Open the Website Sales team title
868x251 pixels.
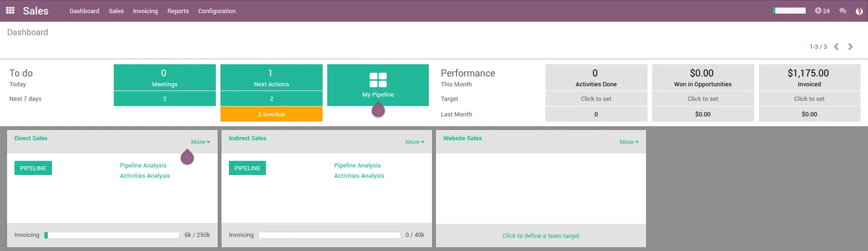[462, 138]
